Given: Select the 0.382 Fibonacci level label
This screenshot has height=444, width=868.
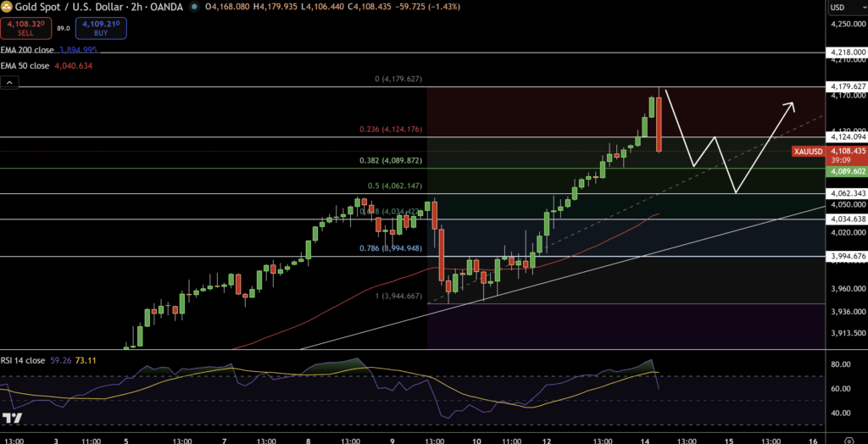Looking at the screenshot, I should [398, 160].
